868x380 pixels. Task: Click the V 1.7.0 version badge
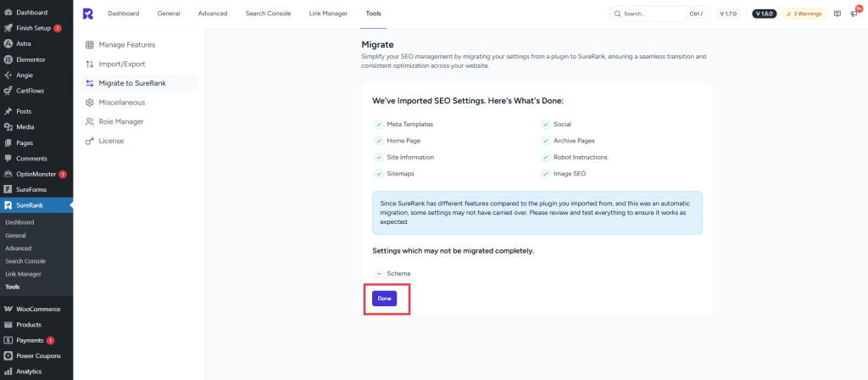coord(728,14)
